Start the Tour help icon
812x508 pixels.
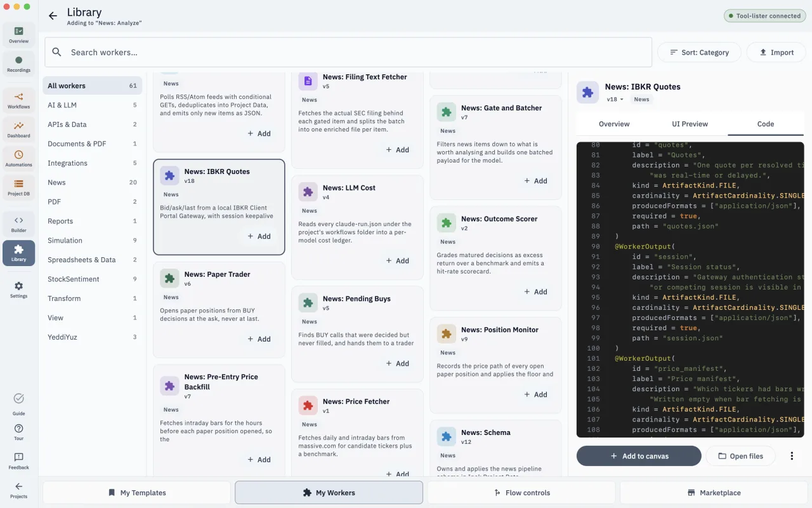point(18,432)
